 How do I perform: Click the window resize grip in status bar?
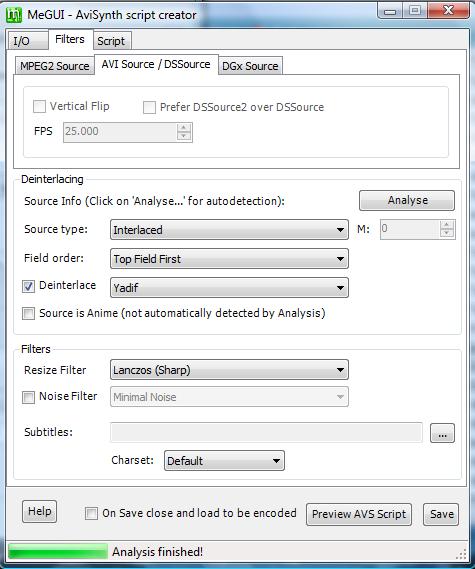coord(461,554)
